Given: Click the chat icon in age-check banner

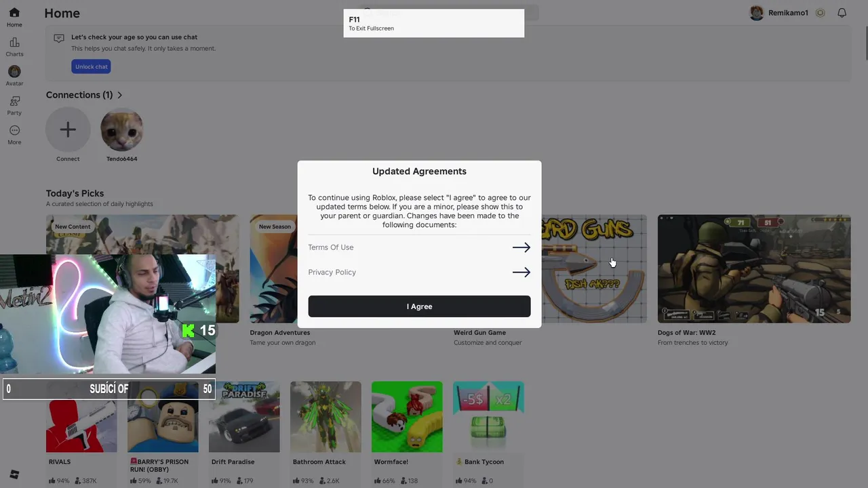Looking at the screenshot, I should [59, 38].
